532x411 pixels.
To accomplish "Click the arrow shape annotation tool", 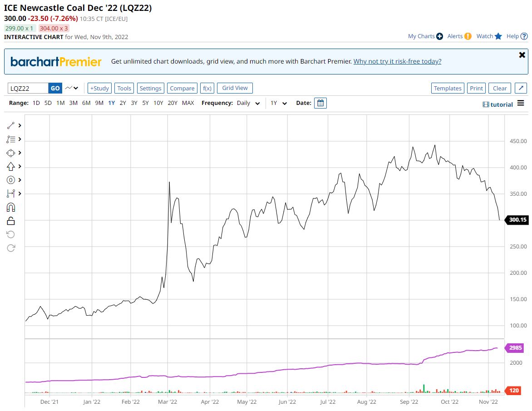I will 11,167.
